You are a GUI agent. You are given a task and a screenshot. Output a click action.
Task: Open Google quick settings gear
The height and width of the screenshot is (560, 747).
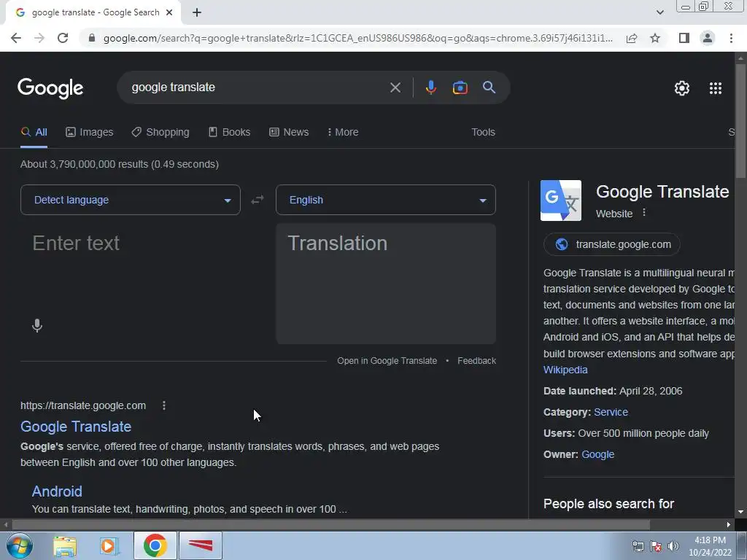pos(682,88)
